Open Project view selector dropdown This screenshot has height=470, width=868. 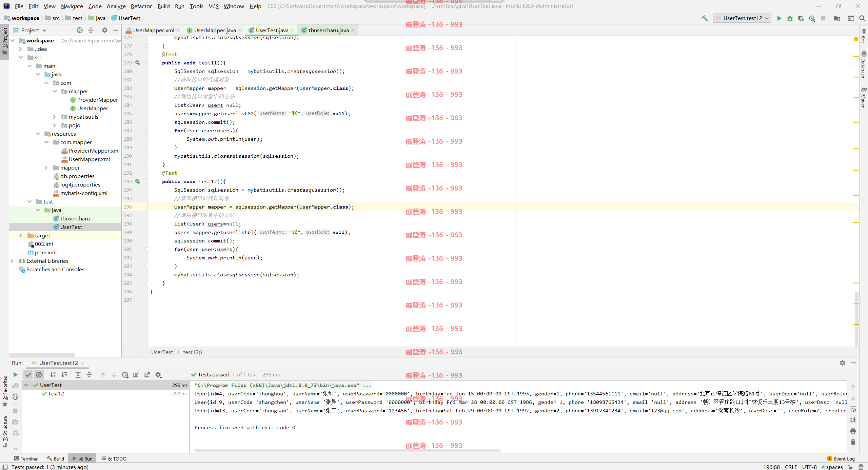[30, 30]
